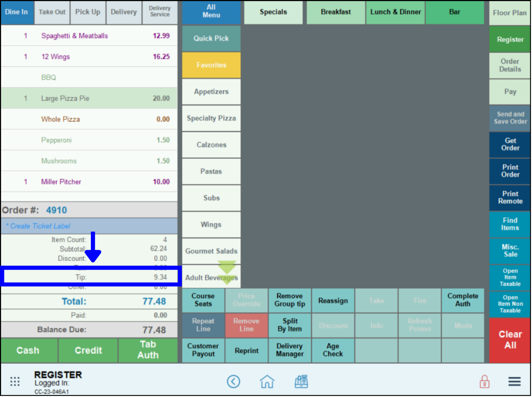Open the All Menu tab
Viewport: 532px width, 397px height.
[211, 12]
